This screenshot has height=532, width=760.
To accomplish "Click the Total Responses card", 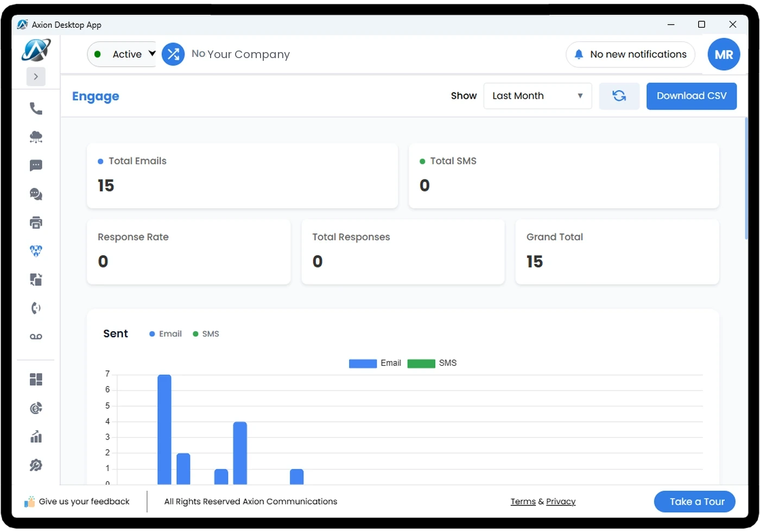I will click(403, 252).
